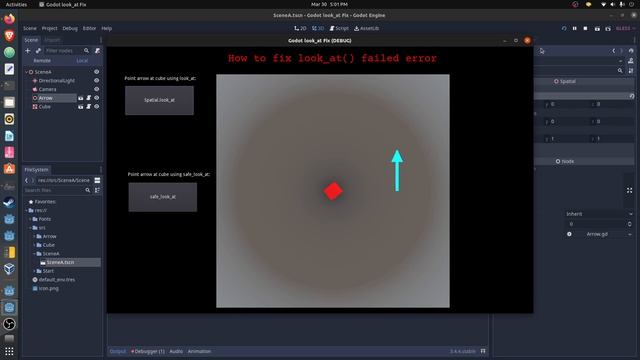Go to the previous object in Inspector history
The width and height of the screenshot is (640, 360).
(613, 51)
